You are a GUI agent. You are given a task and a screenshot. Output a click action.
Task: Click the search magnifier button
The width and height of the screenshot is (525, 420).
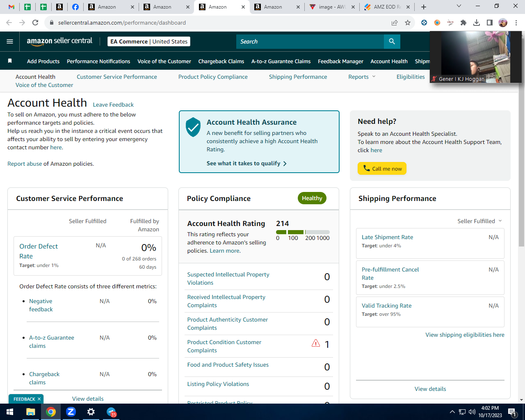coord(392,41)
